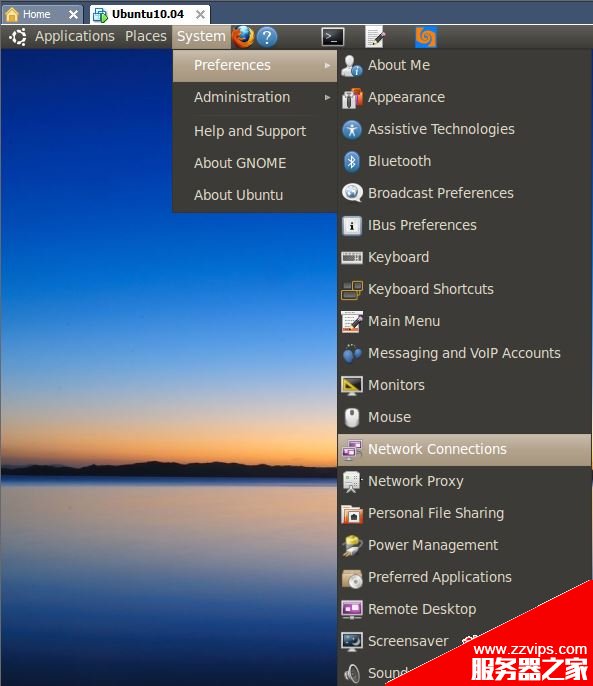593x686 pixels.
Task: Select Administration in the System menu
Action: pos(255,98)
